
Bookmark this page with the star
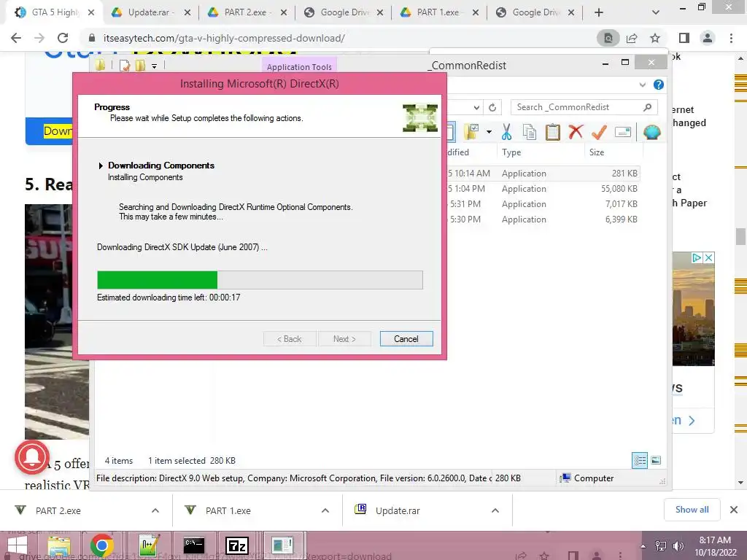pyautogui.click(x=655, y=38)
